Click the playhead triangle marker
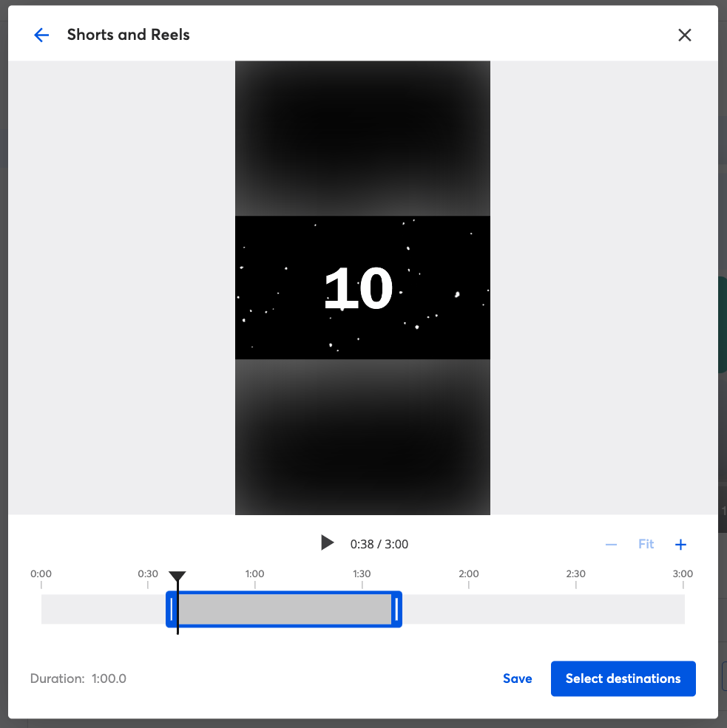The image size is (727, 728). (x=177, y=577)
